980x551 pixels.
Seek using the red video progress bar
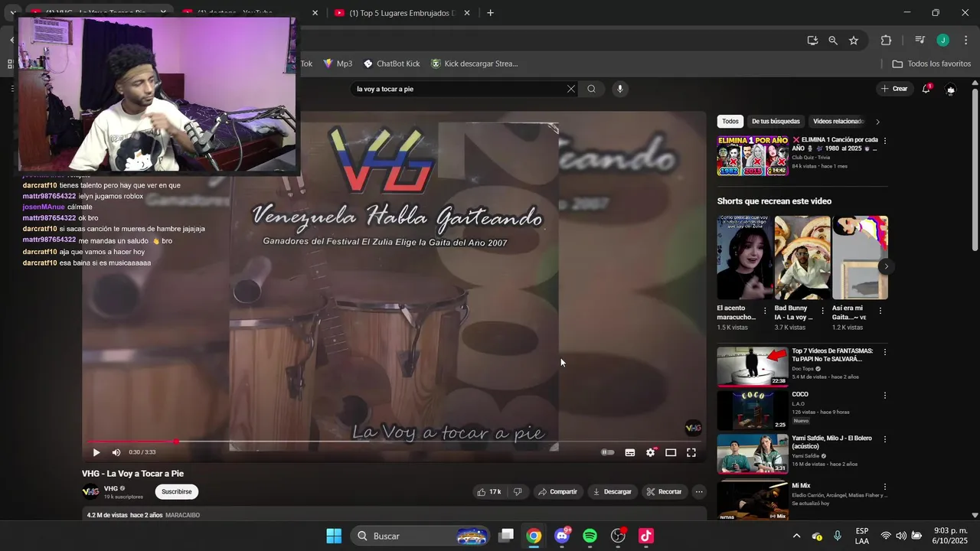[394, 442]
